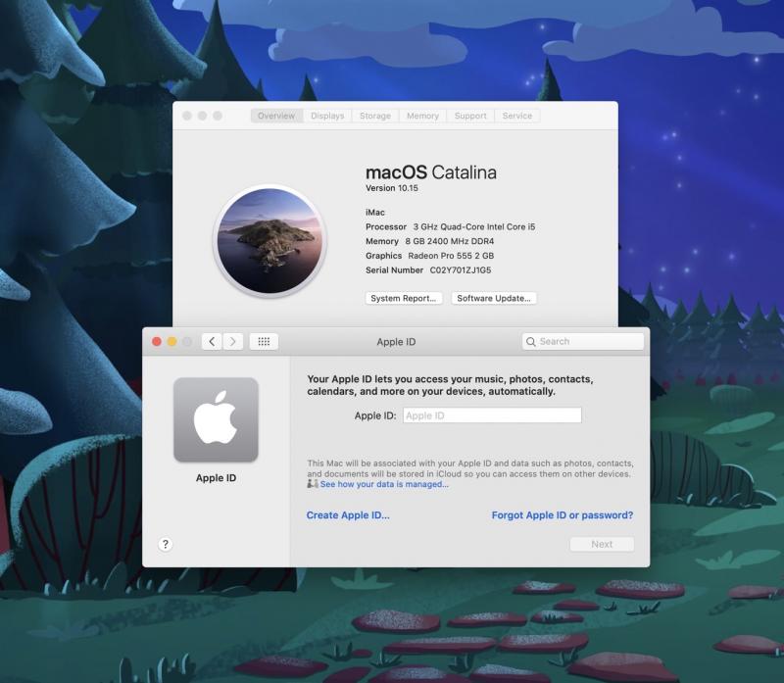The width and height of the screenshot is (784, 683).
Task: Click the large Apple logo icon
Action: (216, 419)
